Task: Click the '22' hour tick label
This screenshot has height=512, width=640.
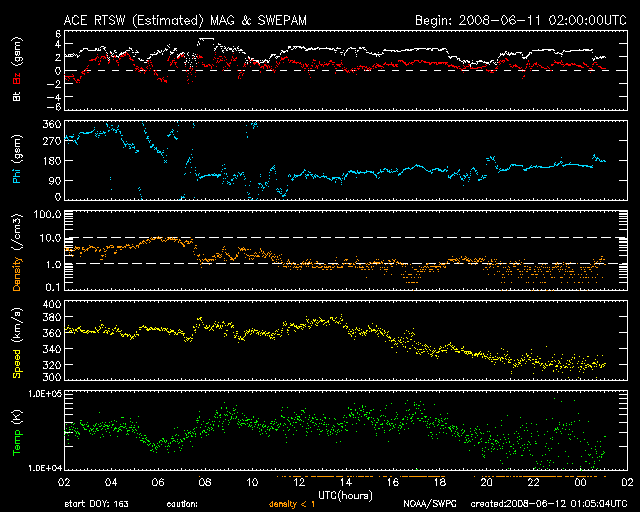Action: 533,483
